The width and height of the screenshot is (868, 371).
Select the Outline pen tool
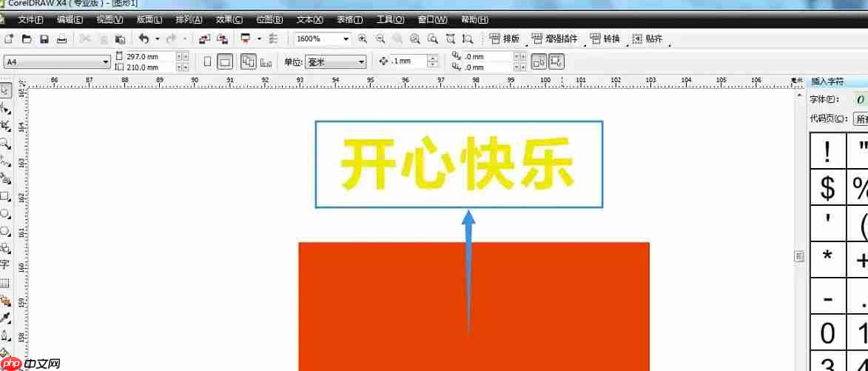point(5,335)
